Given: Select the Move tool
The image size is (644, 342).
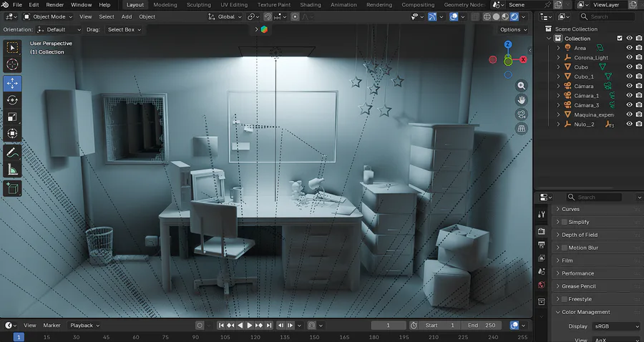Looking at the screenshot, I should [x=12, y=83].
